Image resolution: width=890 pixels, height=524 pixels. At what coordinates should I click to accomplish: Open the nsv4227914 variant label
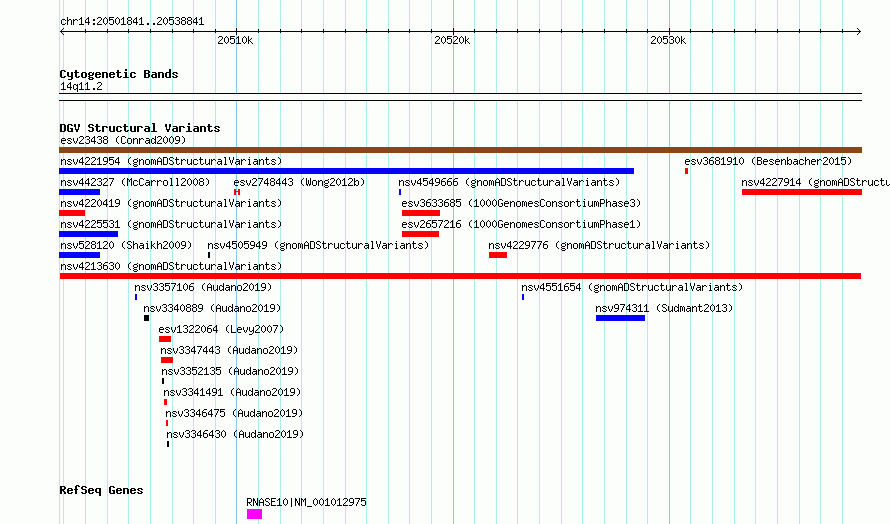point(815,182)
